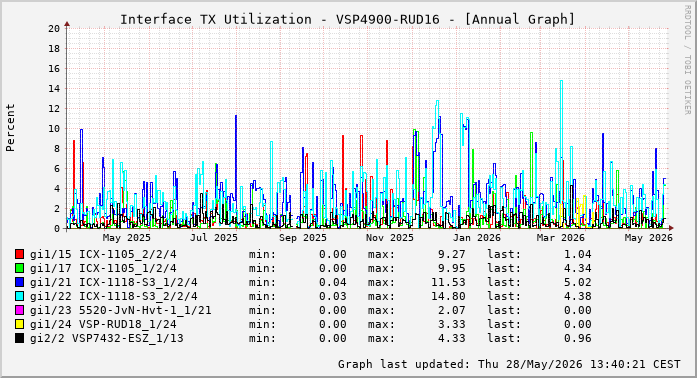Click max value 3.33 for gi1/24

[x=452, y=324]
